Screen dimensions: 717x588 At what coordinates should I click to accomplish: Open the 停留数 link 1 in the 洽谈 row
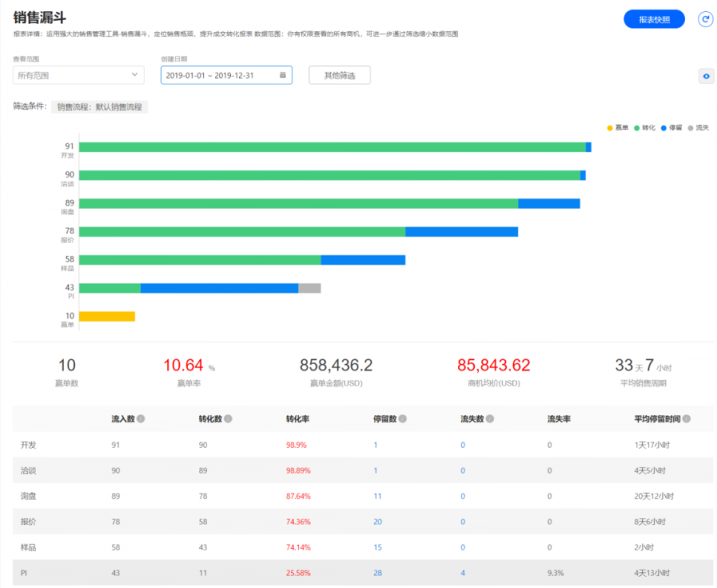coord(375,471)
